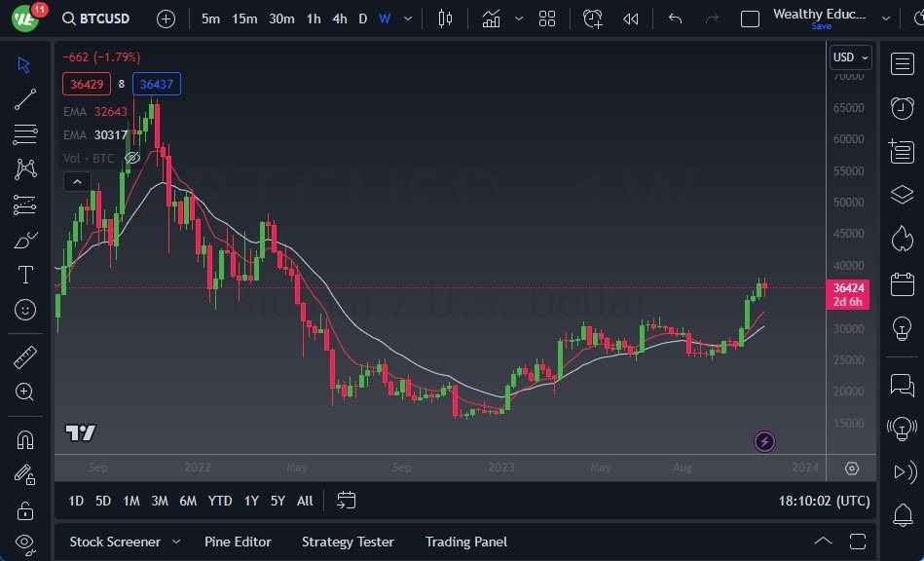Select the 1Y date range

[250, 501]
